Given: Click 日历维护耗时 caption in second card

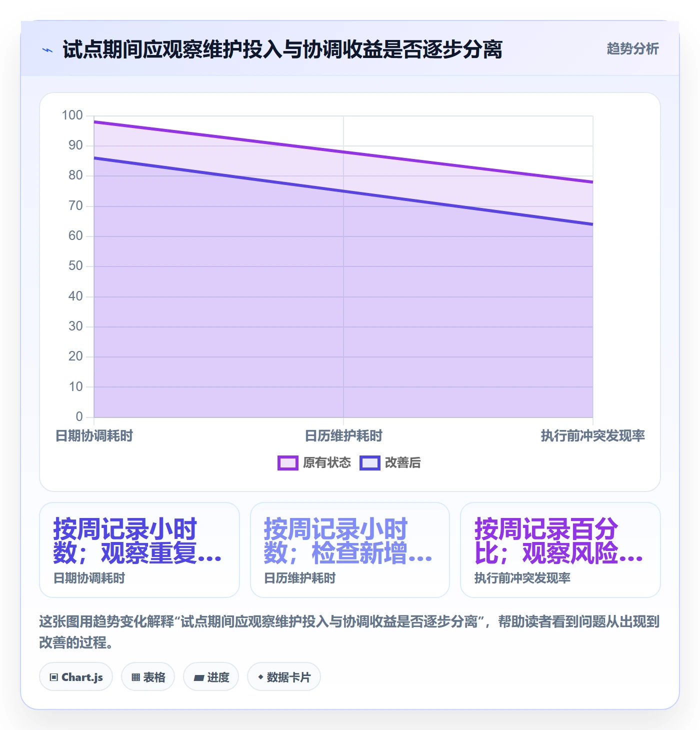Looking at the screenshot, I should (x=300, y=578).
